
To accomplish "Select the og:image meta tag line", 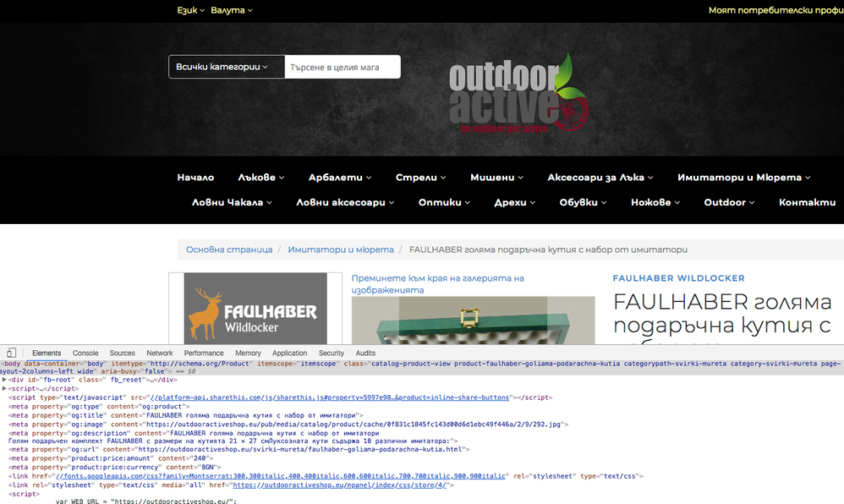I will 288,425.
